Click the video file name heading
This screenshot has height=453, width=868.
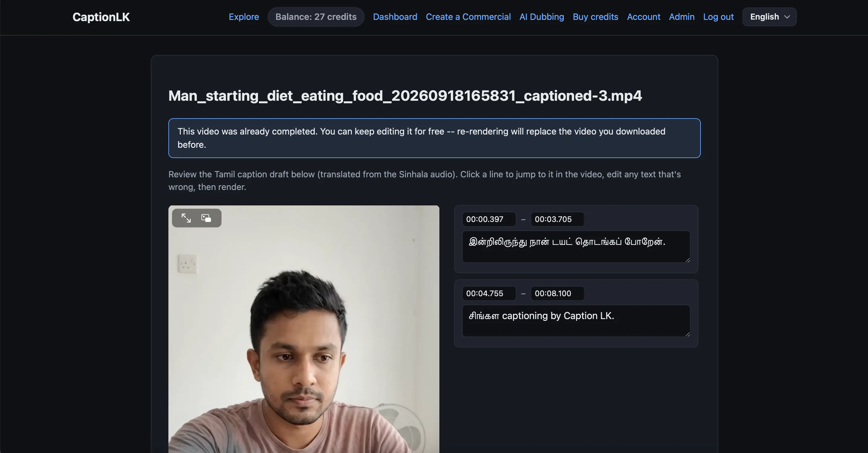click(405, 96)
